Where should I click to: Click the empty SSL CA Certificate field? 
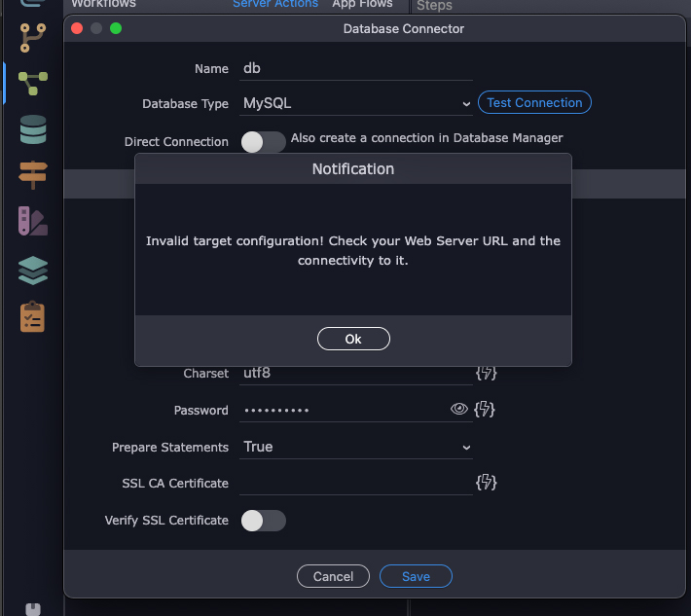(x=355, y=484)
